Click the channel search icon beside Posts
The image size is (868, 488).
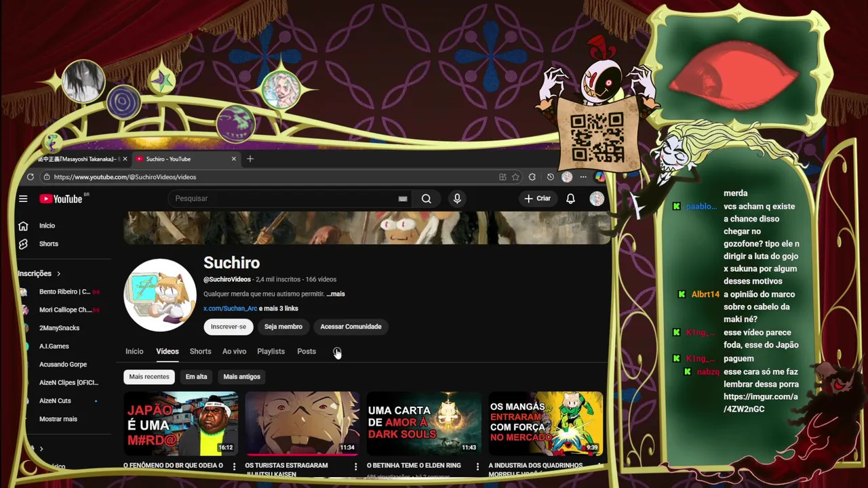click(x=337, y=351)
